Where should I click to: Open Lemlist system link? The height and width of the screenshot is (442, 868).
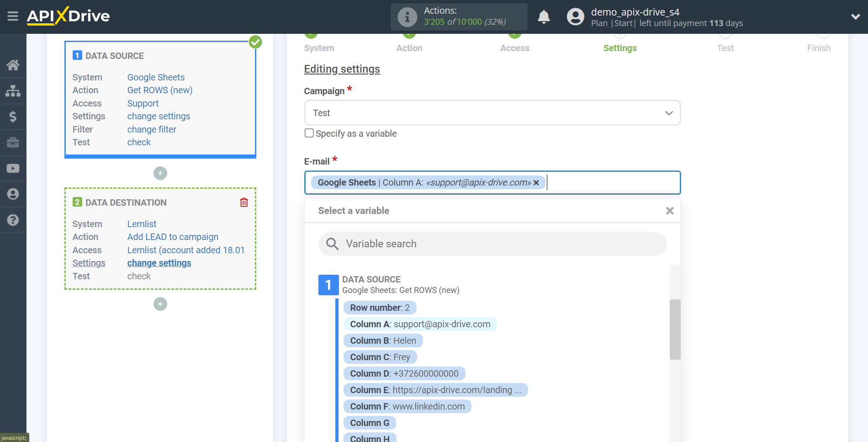[142, 224]
